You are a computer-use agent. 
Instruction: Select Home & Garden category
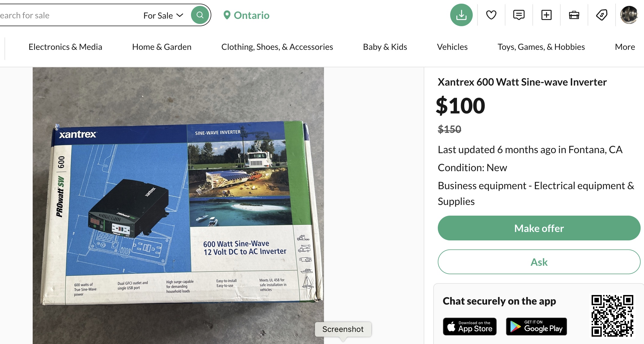coord(162,47)
